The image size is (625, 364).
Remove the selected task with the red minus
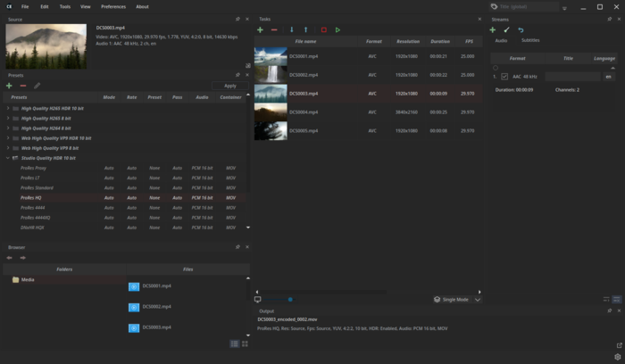coord(274,30)
